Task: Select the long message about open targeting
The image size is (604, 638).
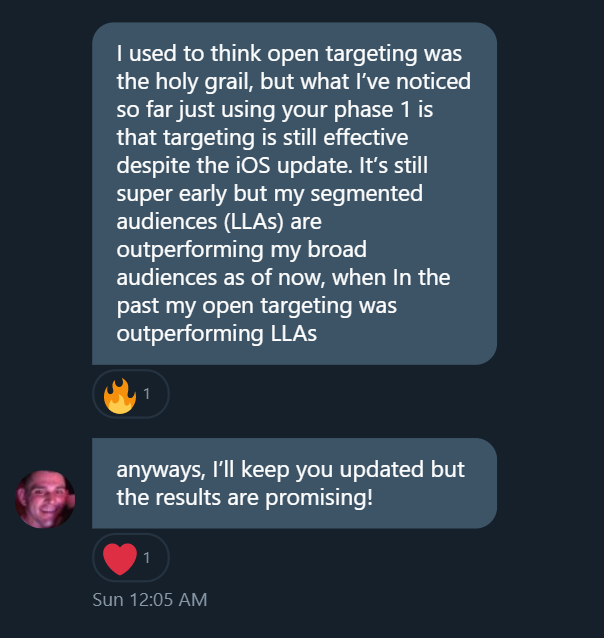Action: pos(294,193)
